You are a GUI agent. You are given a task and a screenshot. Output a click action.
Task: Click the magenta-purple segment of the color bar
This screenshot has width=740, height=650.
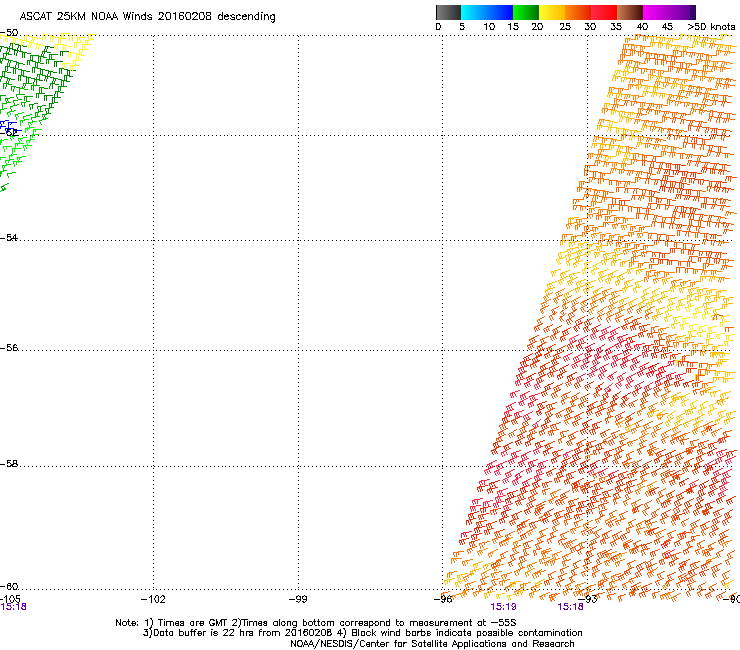click(669, 12)
